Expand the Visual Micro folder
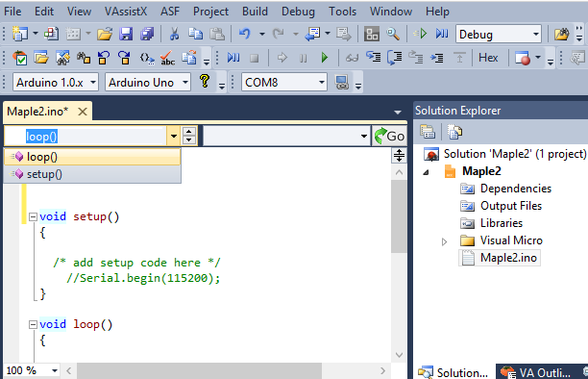This screenshot has height=379, width=588. [x=445, y=241]
